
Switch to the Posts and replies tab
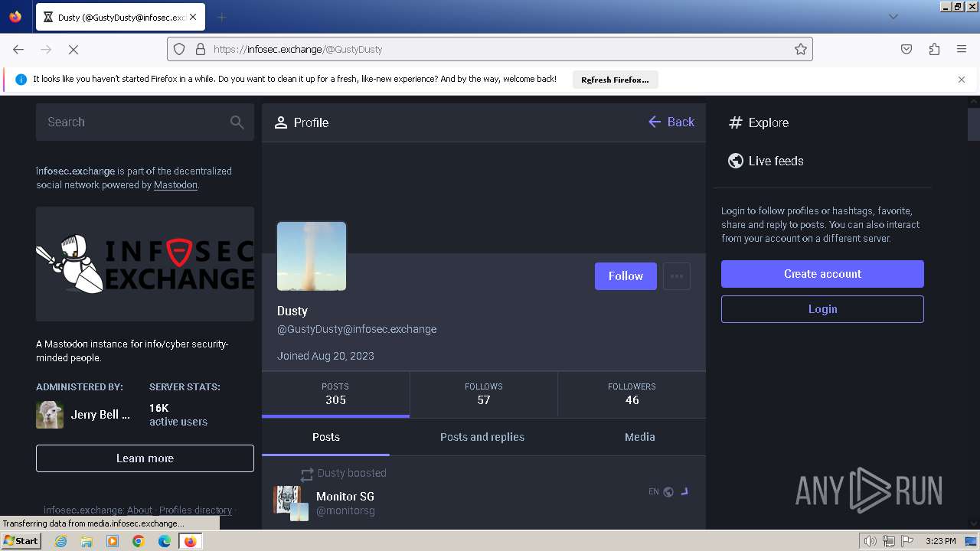click(482, 437)
